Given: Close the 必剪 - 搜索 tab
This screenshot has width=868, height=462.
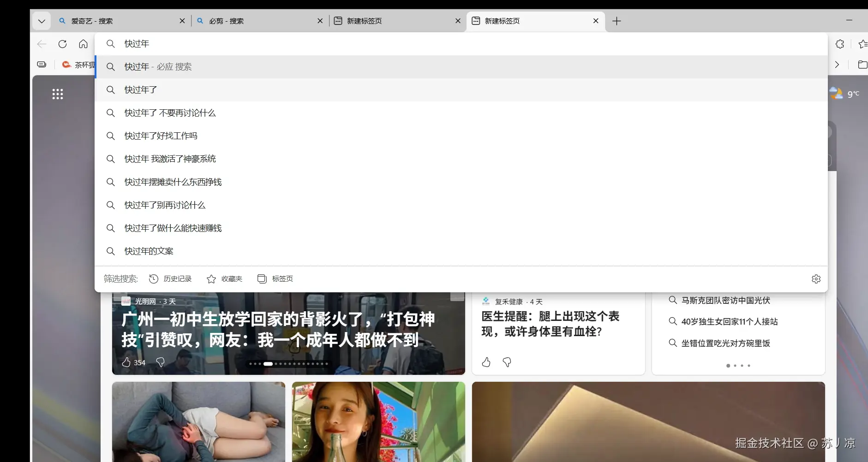Looking at the screenshot, I should (320, 21).
